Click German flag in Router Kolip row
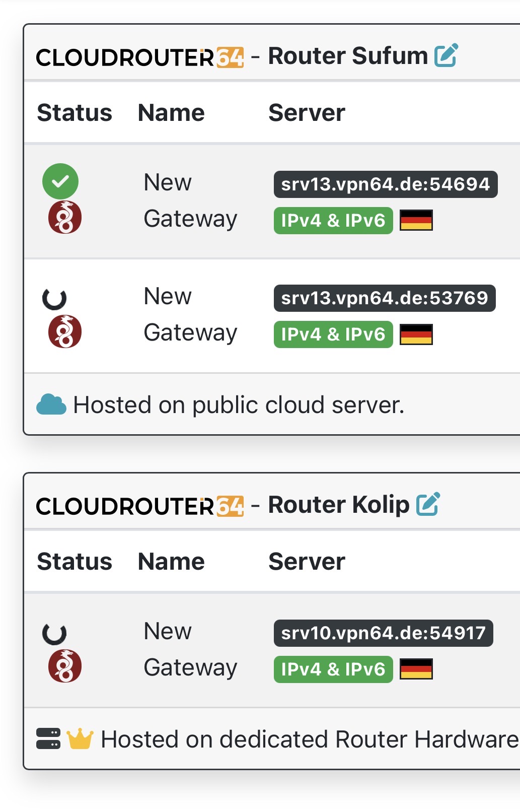 click(x=416, y=669)
